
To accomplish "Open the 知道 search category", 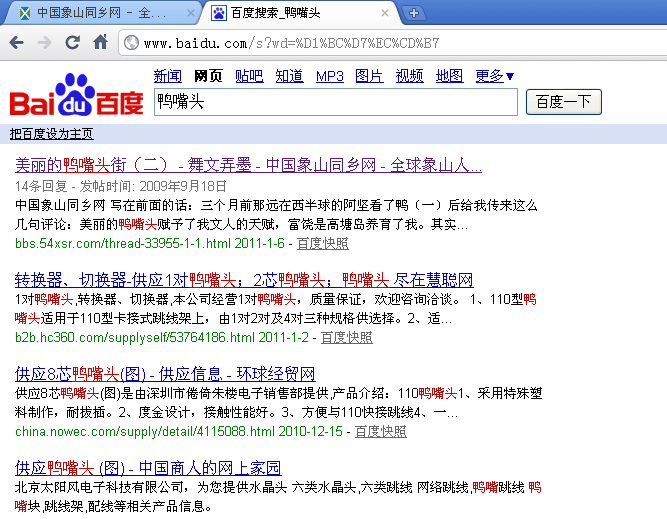I will click(x=289, y=76).
